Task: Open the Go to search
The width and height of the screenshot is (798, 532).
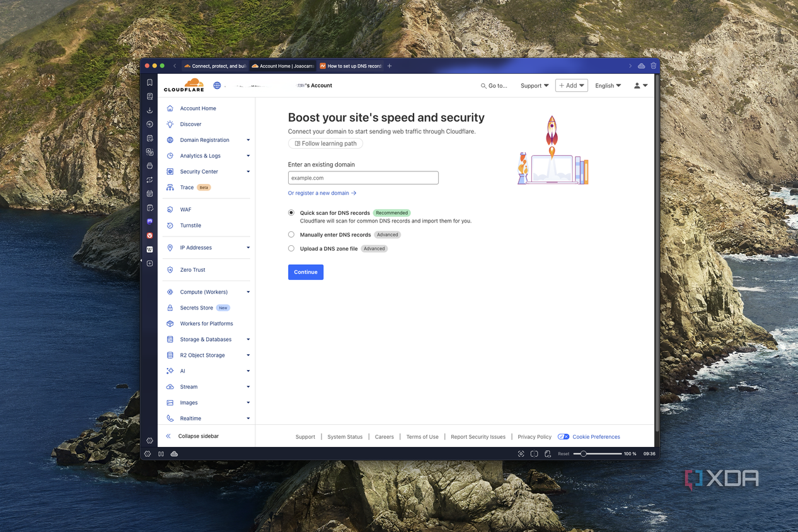Action: (494, 86)
